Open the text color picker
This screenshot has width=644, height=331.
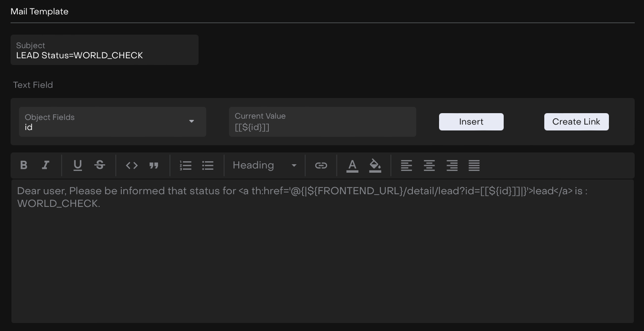(x=352, y=165)
